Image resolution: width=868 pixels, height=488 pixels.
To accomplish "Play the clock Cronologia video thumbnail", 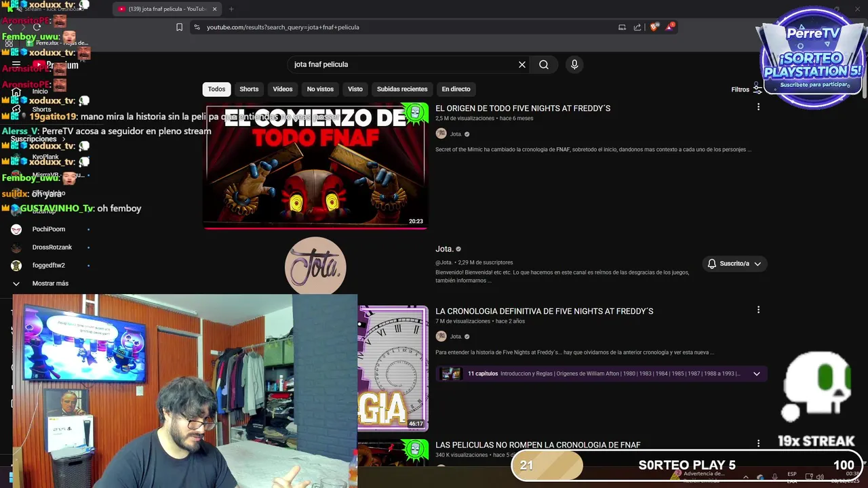I will (393, 368).
